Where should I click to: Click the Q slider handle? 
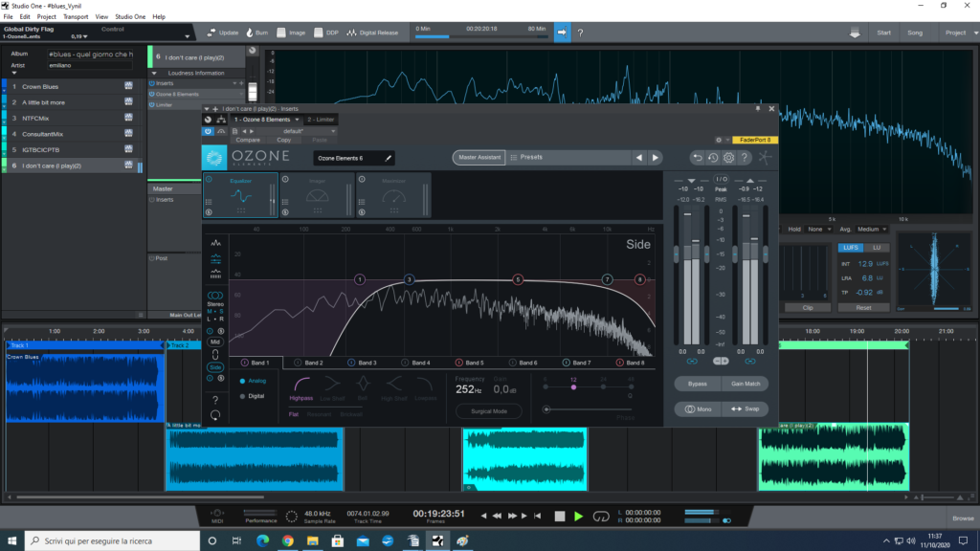pyautogui.click(x=574, y=388)
